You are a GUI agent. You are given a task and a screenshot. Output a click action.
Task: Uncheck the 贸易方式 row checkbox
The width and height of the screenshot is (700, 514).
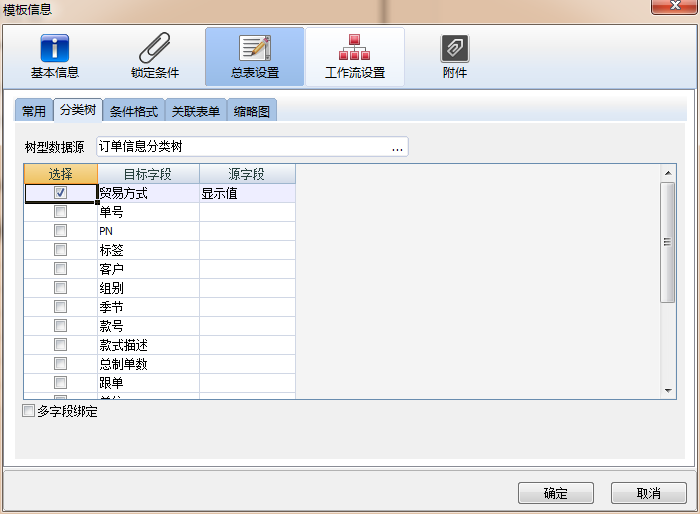(x=61, y=193)
